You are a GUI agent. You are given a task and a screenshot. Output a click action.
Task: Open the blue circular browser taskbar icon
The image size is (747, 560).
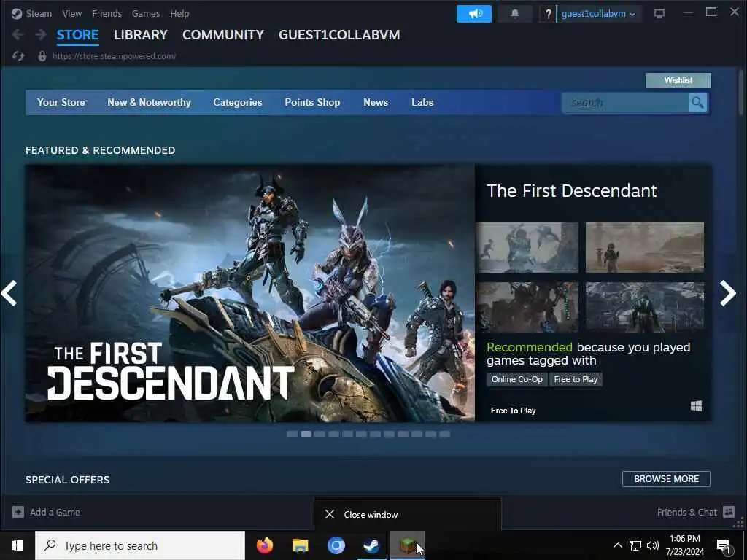(336, 545)
